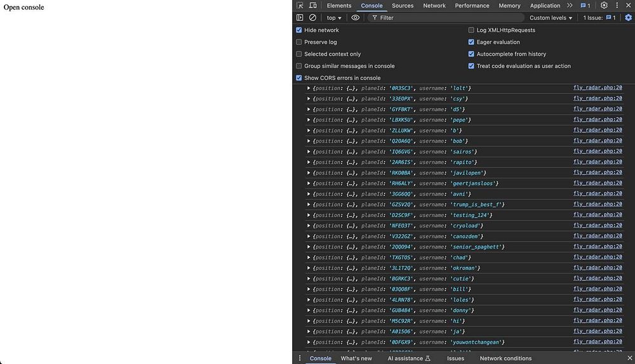Screen dimensions: 635x364
Task: Open fly_radar.php:20 link on 'rapito' row
Action: [598, 162]
